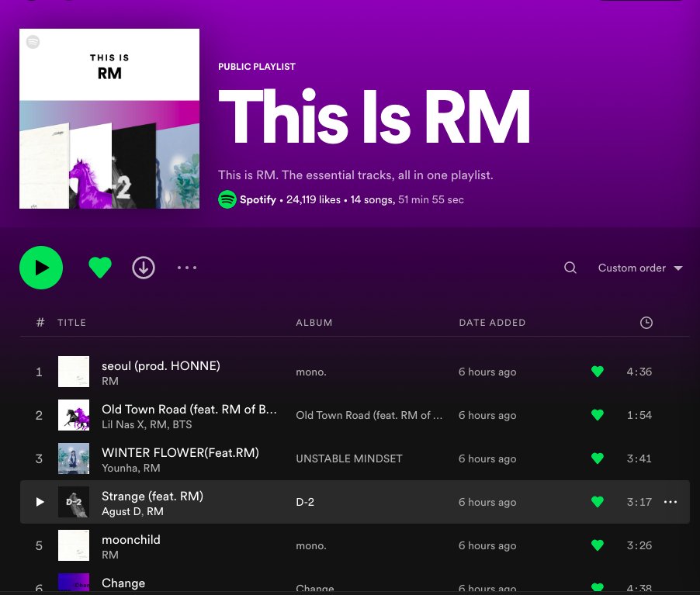700x595 pixels.
Task: Click the playlist description text
Action: point(355,175)
